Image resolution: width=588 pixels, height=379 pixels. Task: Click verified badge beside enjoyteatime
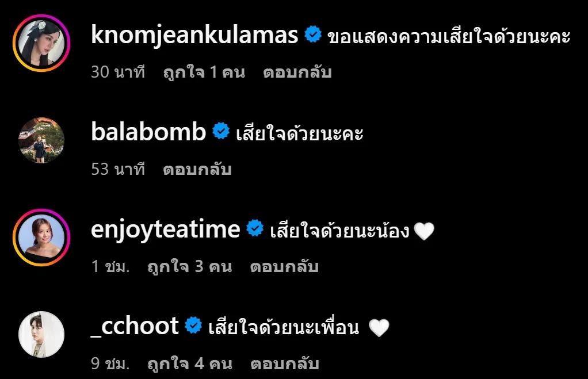pos(255,228)
